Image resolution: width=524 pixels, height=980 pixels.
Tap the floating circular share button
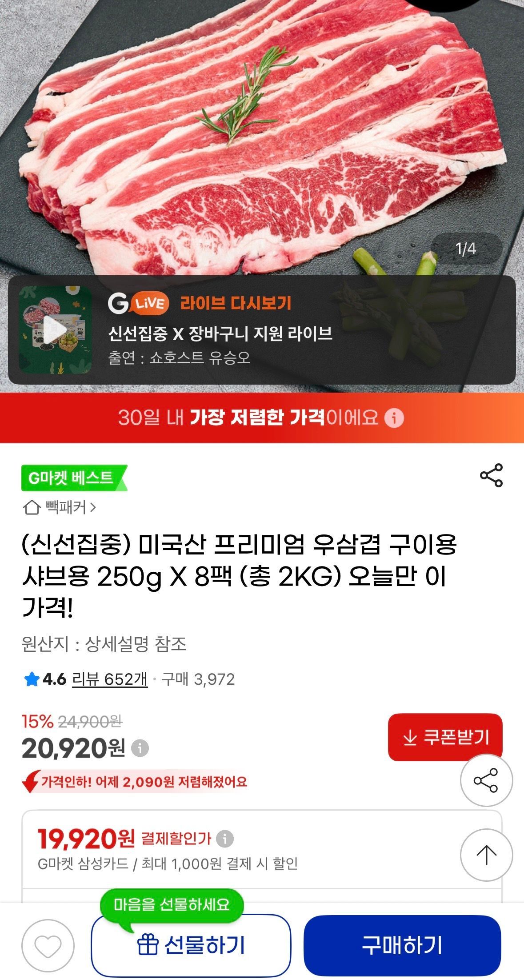click(x=486, y=780)
